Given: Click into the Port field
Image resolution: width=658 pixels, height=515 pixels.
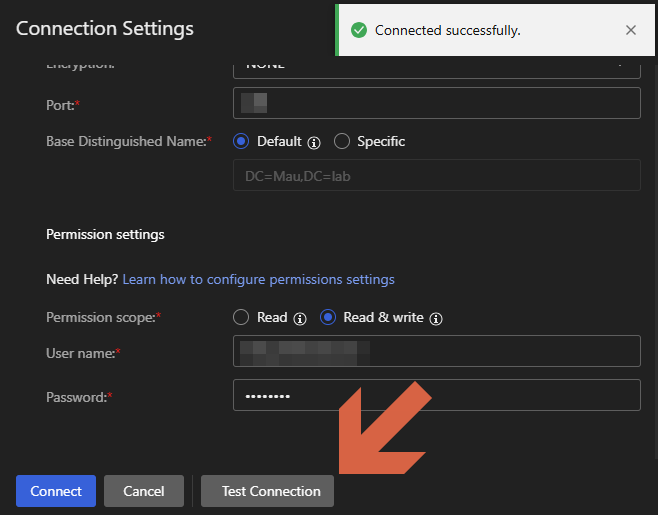Looking at the screenshot, I should click(x=436, y=103).
